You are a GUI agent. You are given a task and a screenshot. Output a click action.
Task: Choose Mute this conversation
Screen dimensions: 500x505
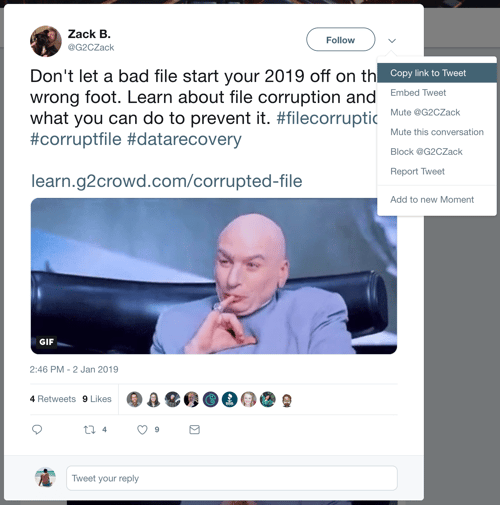pos(437,132)
